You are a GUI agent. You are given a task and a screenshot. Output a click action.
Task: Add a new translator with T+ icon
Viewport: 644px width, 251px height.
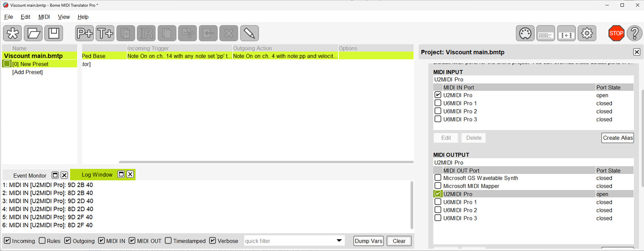click(105, 33)
